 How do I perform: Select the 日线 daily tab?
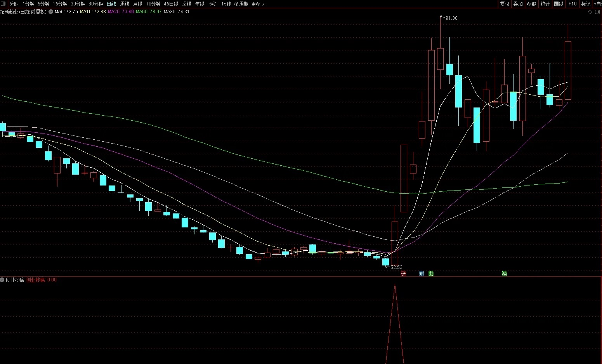[x=111, y=4]
